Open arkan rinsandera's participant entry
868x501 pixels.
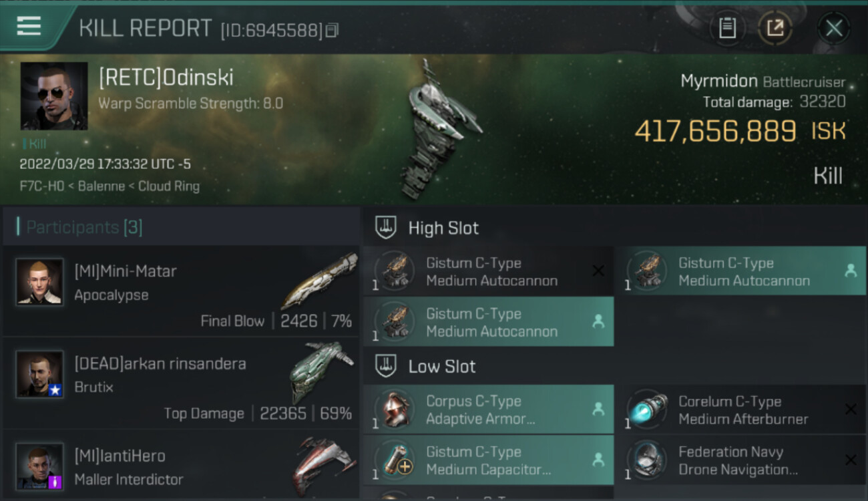[181, 383]
